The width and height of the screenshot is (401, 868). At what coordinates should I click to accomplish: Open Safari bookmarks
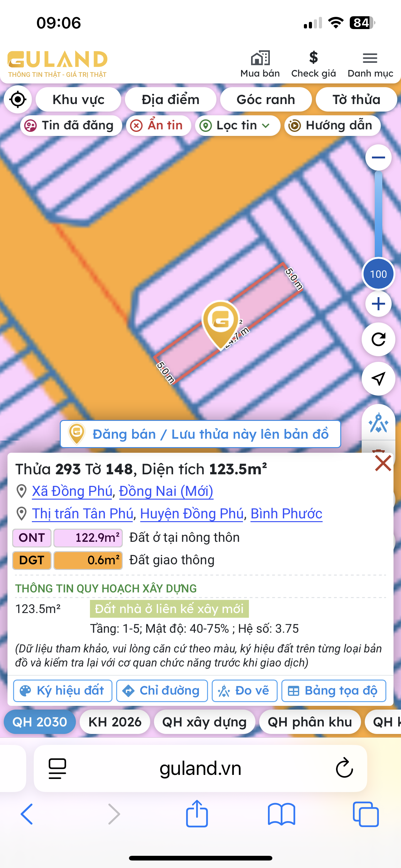[281, 814]
